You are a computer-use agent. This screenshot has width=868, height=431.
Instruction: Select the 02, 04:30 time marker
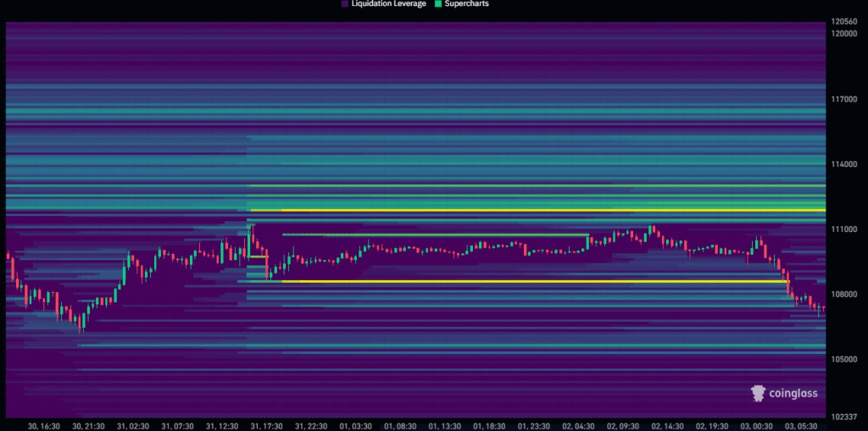pyautogui.click(x=579, y=426)
